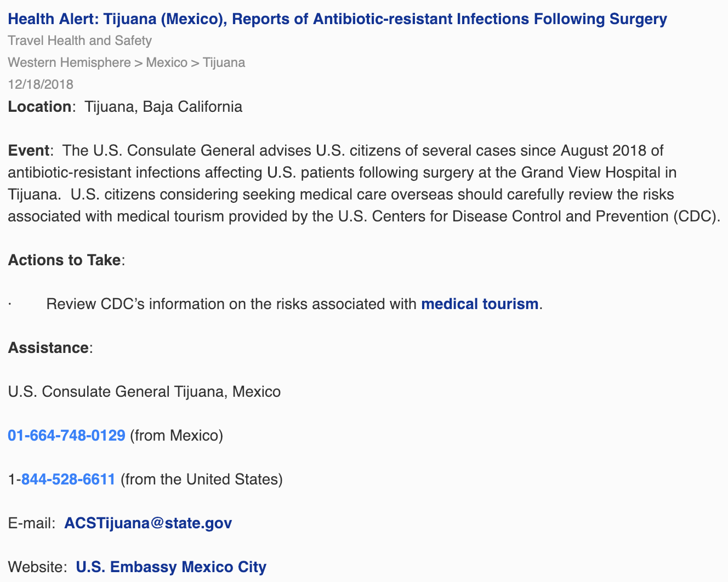Click the E-mail label text
This screenshot has height=582, width=728.
31,523
